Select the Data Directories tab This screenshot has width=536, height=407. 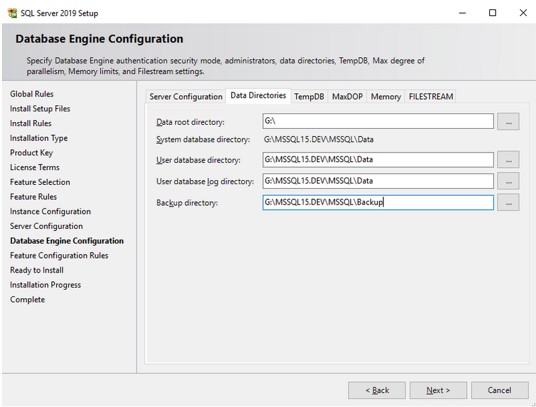[258, 96]
